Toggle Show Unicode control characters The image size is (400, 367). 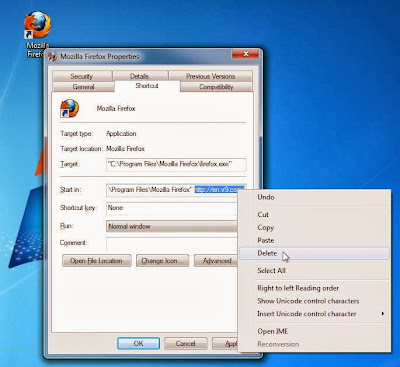coord(314,301)
